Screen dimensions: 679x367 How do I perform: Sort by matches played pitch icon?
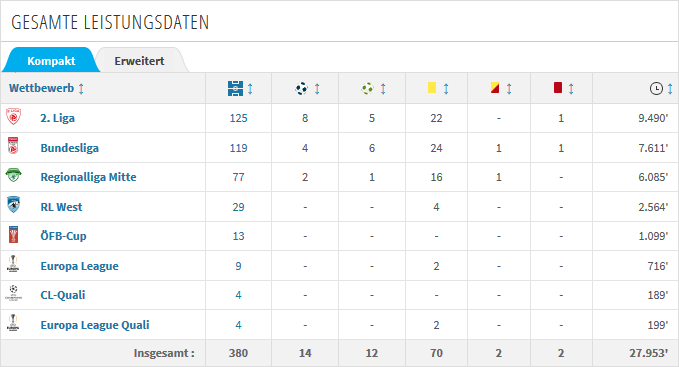pos(235,89)
